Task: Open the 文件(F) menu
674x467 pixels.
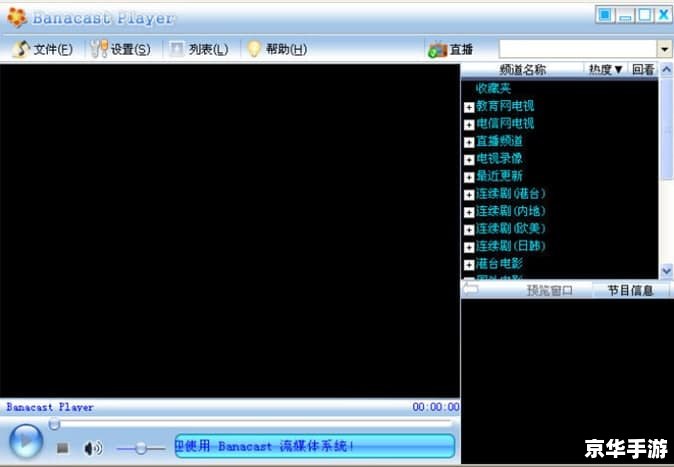Action: click(x=42, y=49)
